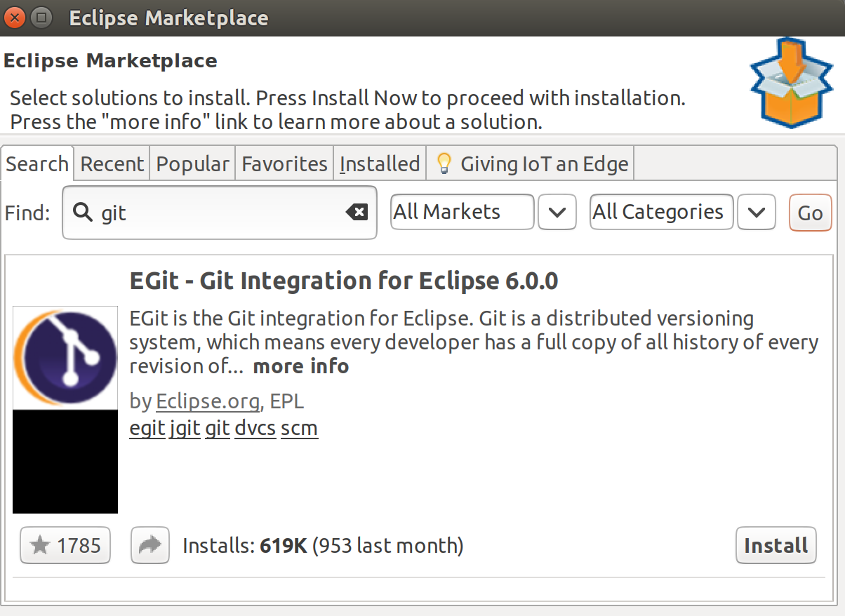The width and height of the screenshot is (845, 616).
Task: Show the Installed tab
Action: point(380,164)
